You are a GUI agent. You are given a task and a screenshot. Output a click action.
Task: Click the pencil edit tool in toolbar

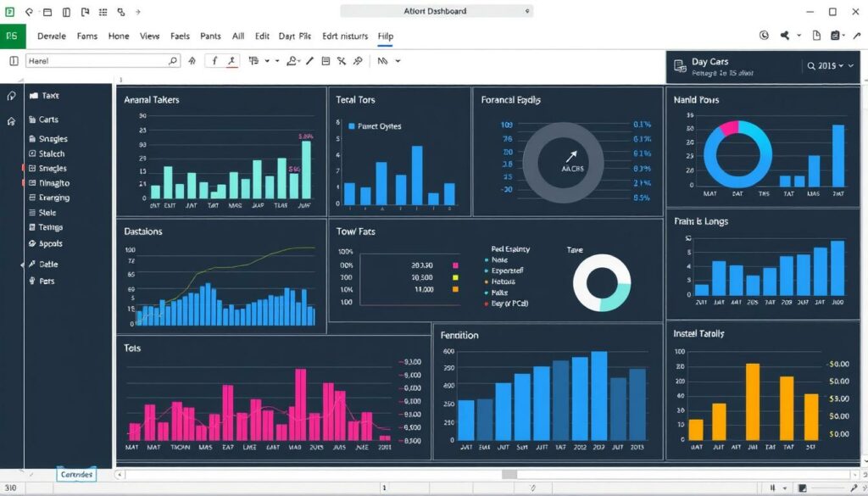coord(309,61)
